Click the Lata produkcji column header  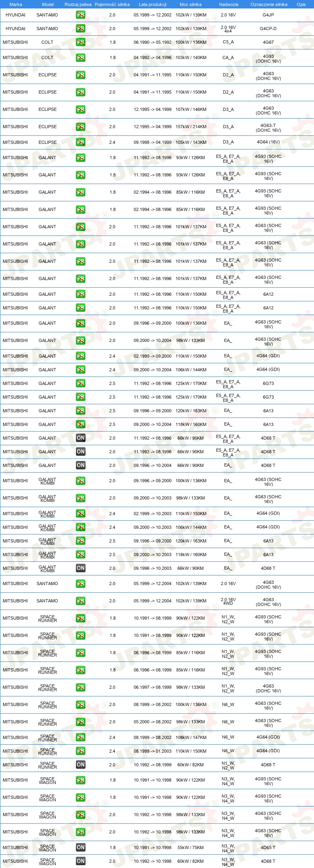[153, 4]
